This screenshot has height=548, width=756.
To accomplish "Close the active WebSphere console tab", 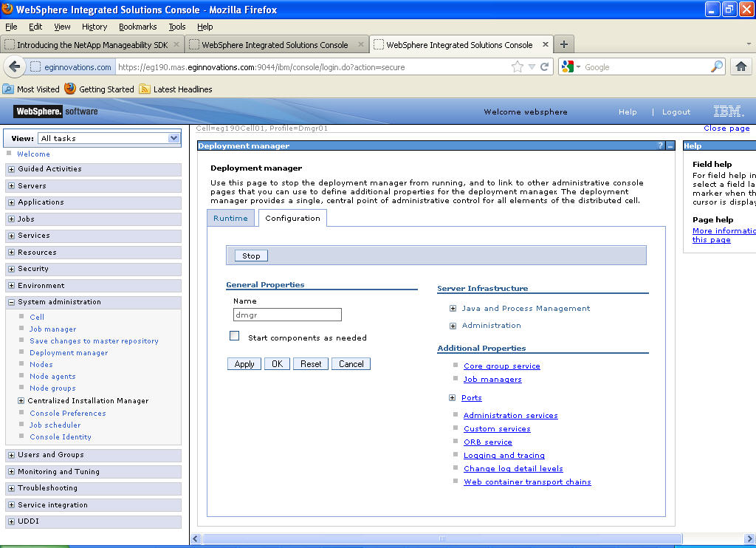I will pyautogui.click(x=546, y=44).
